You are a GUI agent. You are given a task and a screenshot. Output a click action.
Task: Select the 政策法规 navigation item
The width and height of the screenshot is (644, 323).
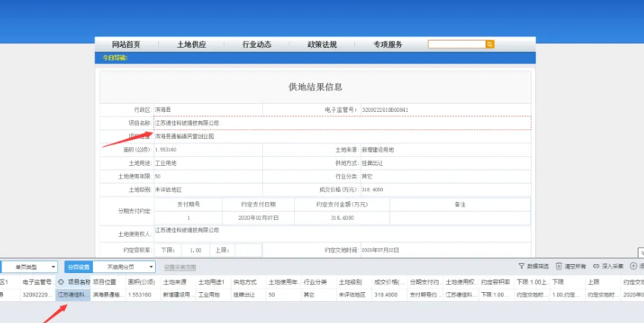(x=322, y=45)
